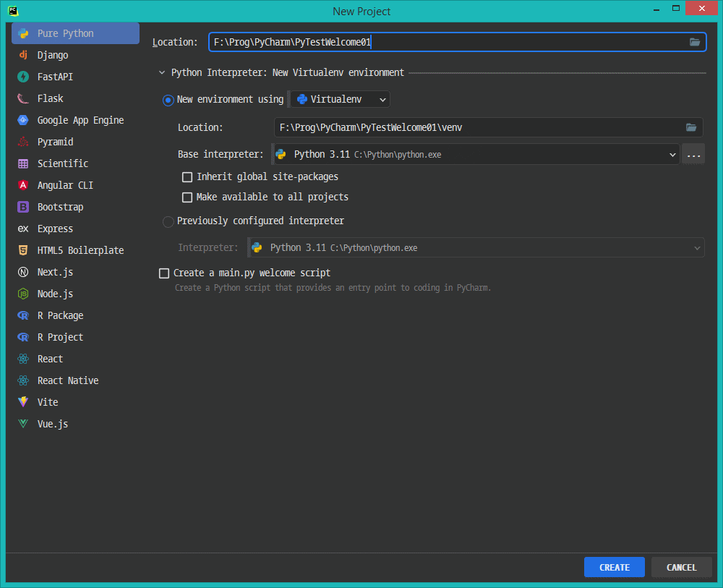Check Make available to all projects
Image resolution: width=723 pixels, height=588 pixels.
[x=187, y=197]
